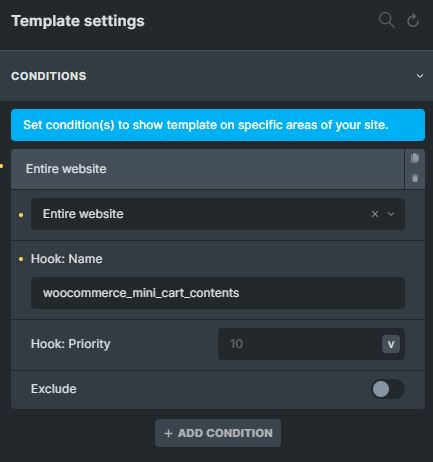Select the Entire website combo box
Screen dimensions: 433x462
click(x=218, y=214)
